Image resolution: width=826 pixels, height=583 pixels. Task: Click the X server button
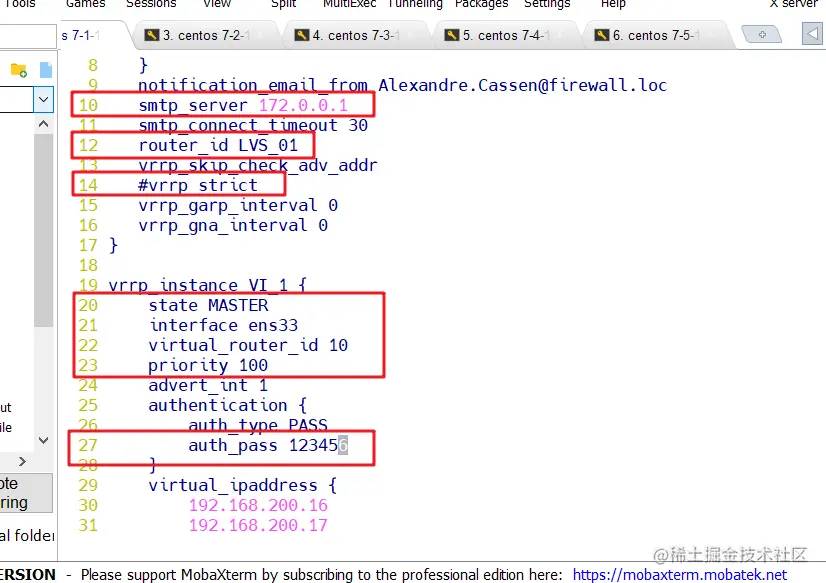pyautogui.click(x=793, y=4)
